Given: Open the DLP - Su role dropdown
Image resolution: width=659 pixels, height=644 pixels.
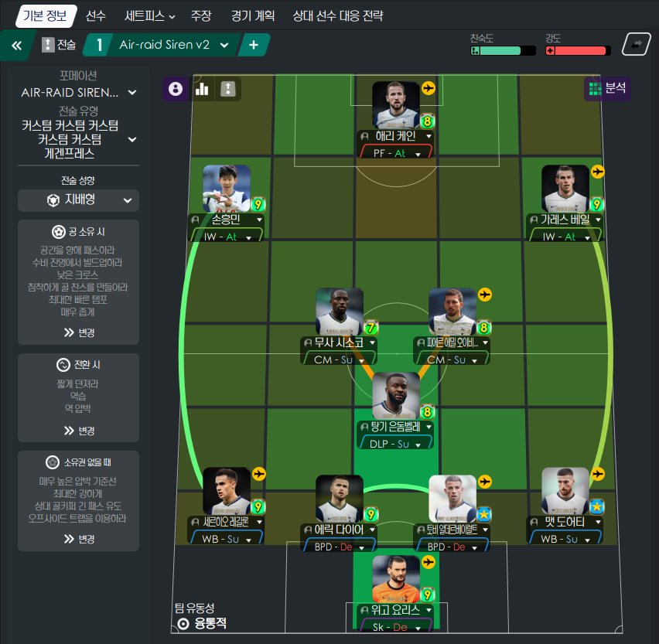Looking at the screenshot, I should (x=395, y=444).
